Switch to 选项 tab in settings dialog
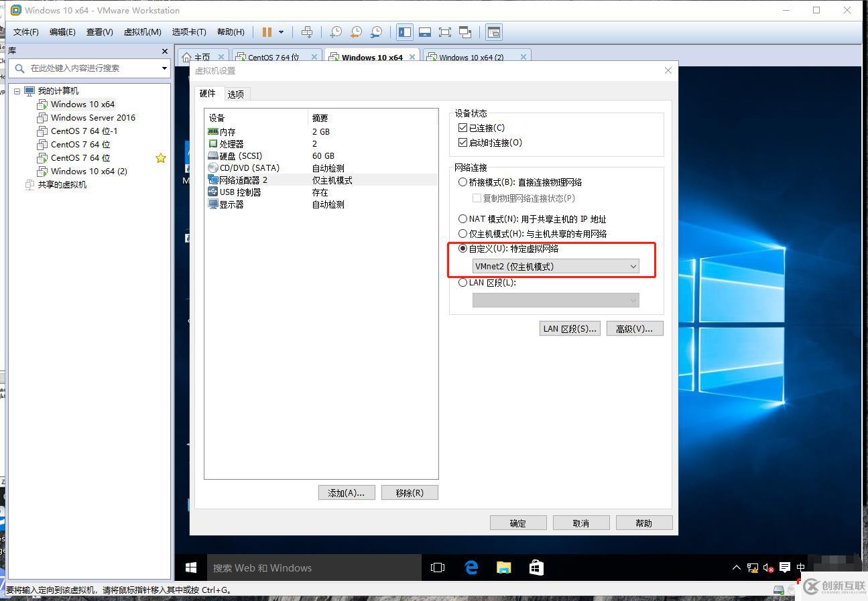 [236, 94]
